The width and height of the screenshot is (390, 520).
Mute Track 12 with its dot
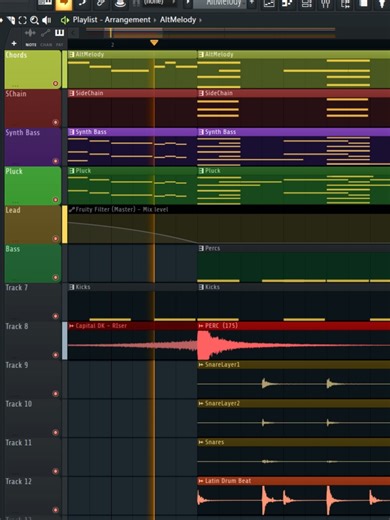pyautogui.click(x=56, y=510)
